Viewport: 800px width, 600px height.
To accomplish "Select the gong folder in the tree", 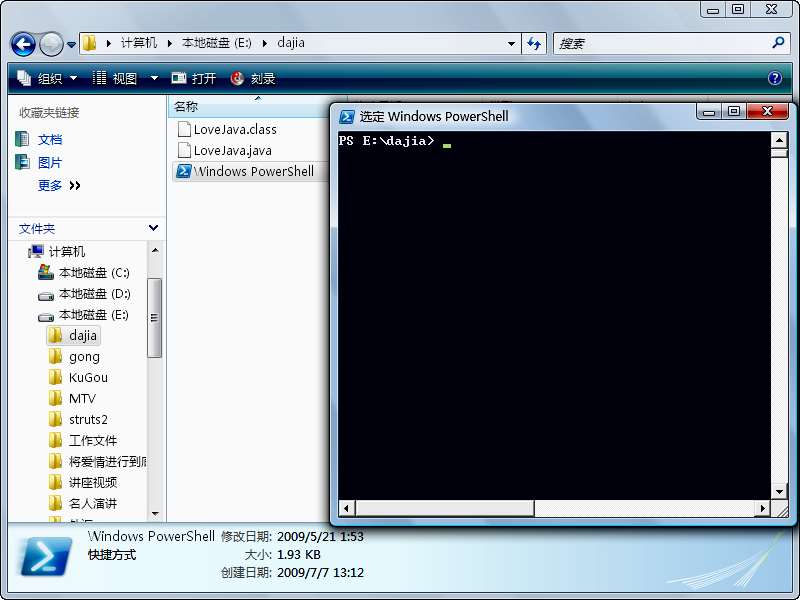I will pos(74,357).
